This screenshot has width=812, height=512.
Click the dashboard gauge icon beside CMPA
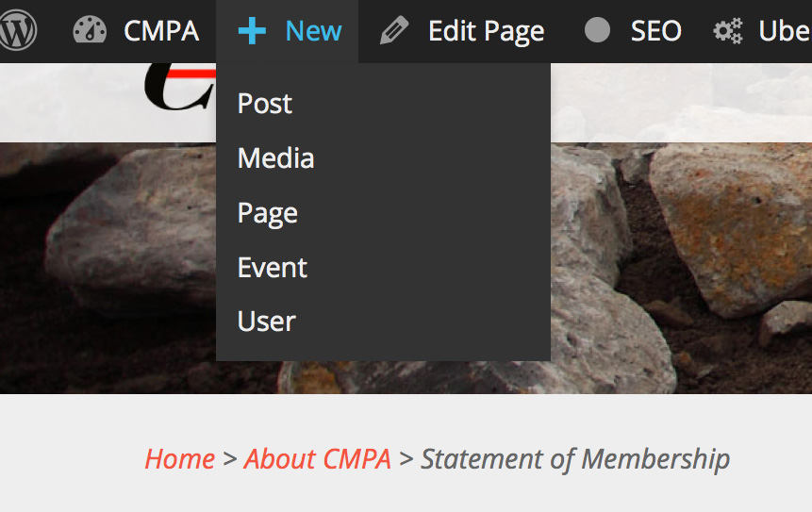pos(91,31)
